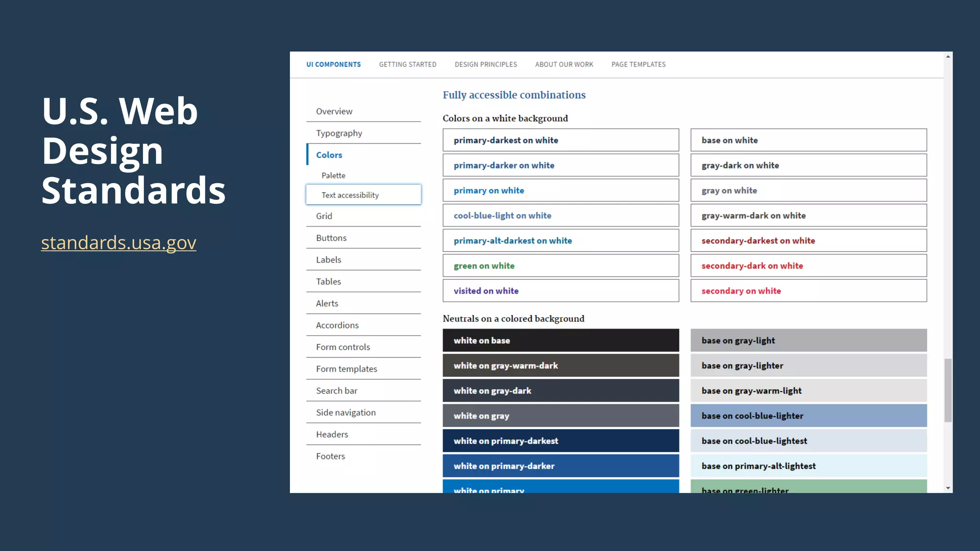Viewport: 980px width, 551px height.
Task: Click 'gray on white' box
Action: 809,190
